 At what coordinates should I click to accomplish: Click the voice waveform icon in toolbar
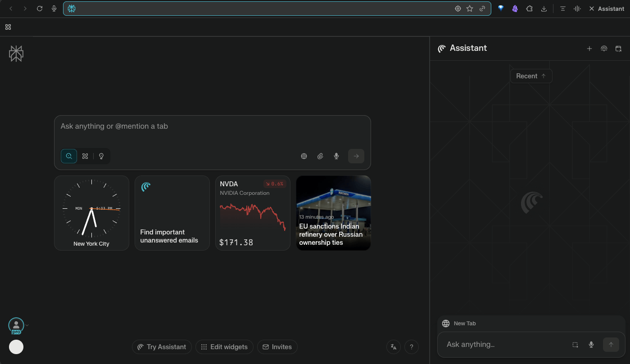pos(577,9)
